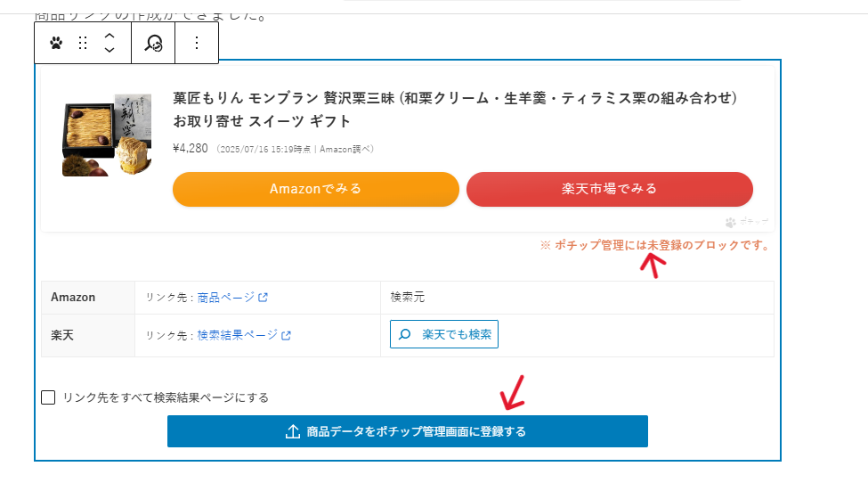Open the 楽天 検索結果ページ link
The height and width of the screenshot is (491, 868).
238,335
